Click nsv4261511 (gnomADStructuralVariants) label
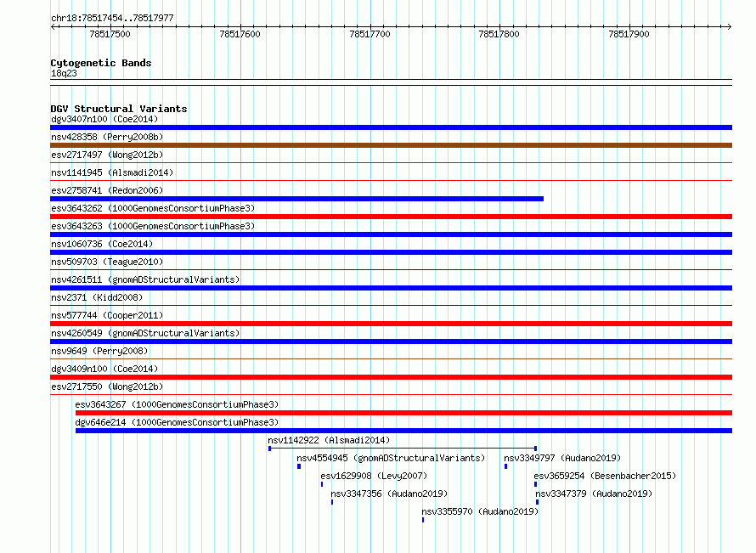The width and height of the screenshot is (756, 553). click(145, 279)
